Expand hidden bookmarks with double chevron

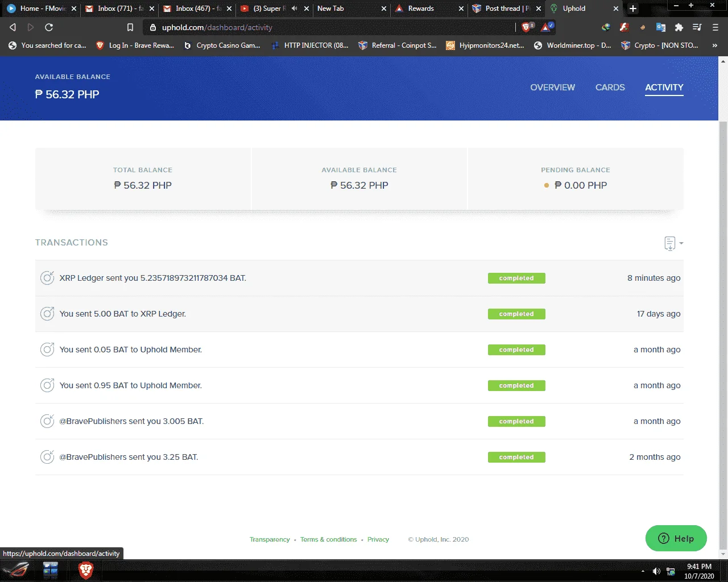click(714, 45)
